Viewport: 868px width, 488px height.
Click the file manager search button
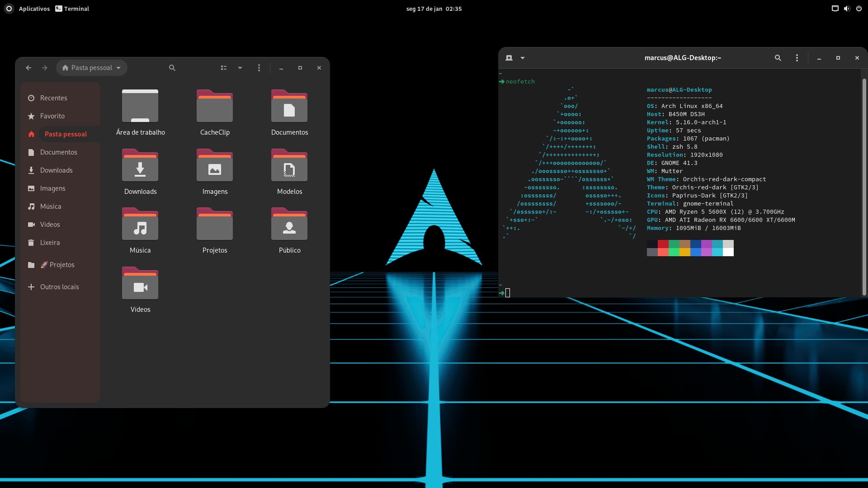172,67
